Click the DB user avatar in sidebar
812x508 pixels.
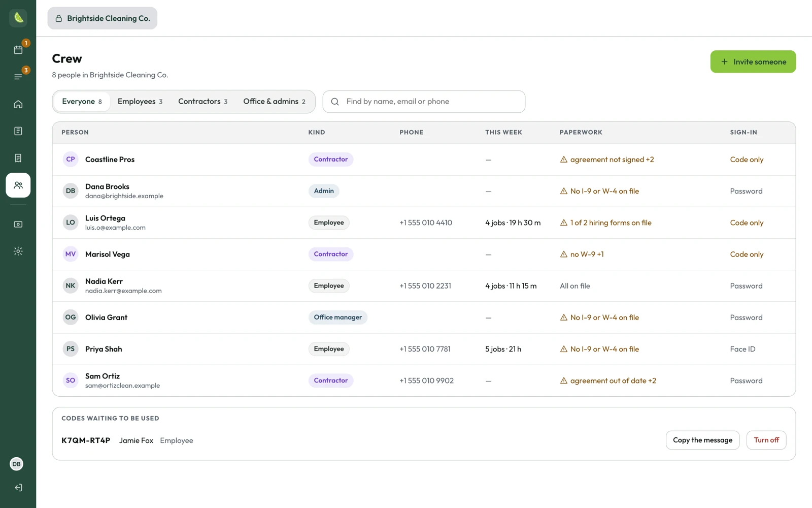point(17,464)
